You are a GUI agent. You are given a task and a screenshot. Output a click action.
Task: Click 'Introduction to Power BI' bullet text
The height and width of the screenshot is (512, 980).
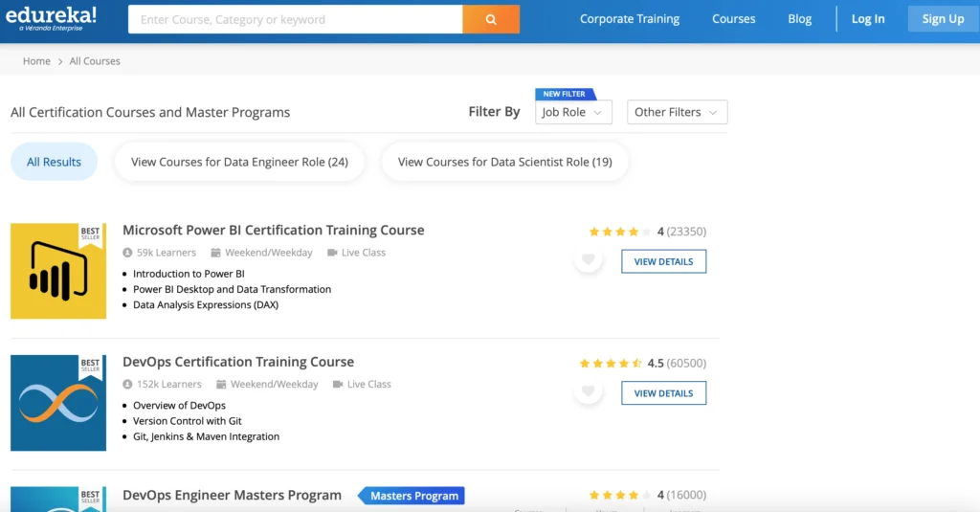[x=189, y=273]
